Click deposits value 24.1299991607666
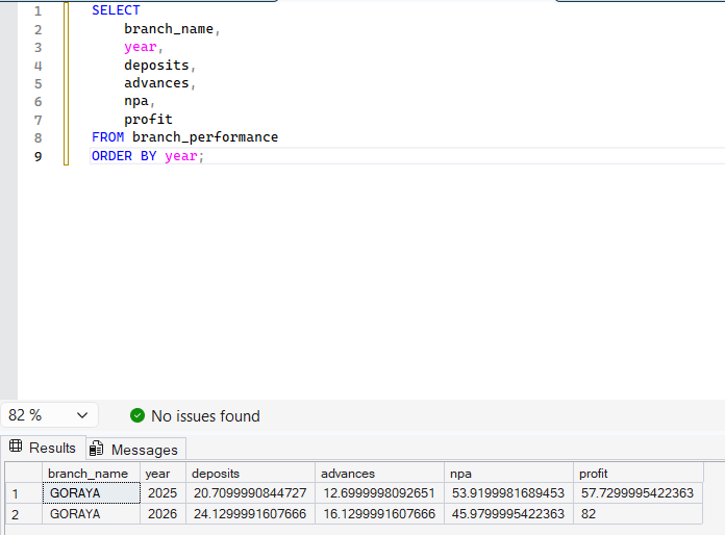 click(250, 514)
